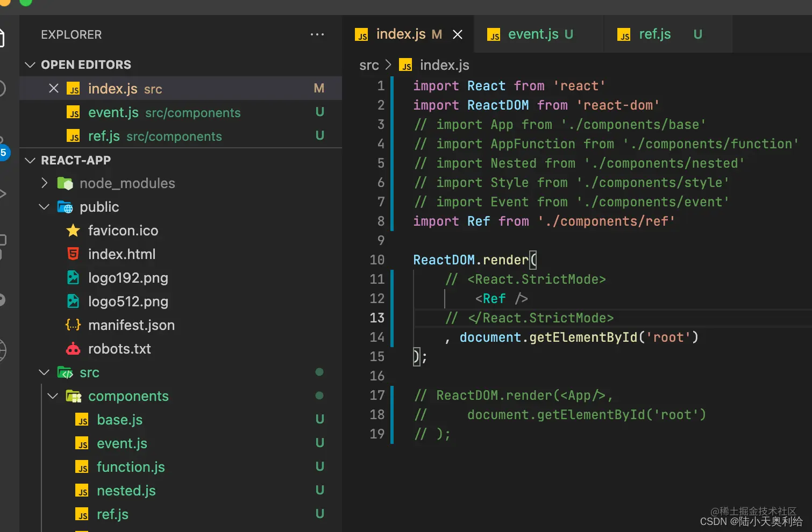Click ReactDOM.render on line 10
812x532 pixels.
pos(471,260)
